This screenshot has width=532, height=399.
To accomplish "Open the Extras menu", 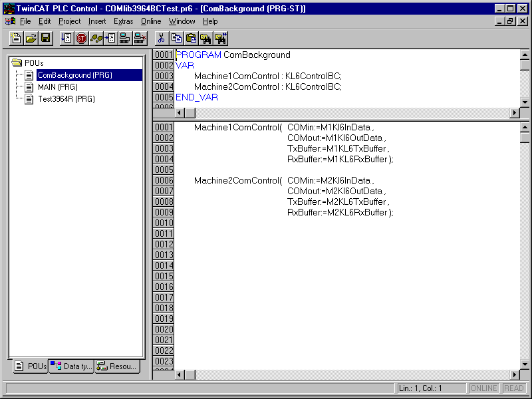I will point(123,21).
